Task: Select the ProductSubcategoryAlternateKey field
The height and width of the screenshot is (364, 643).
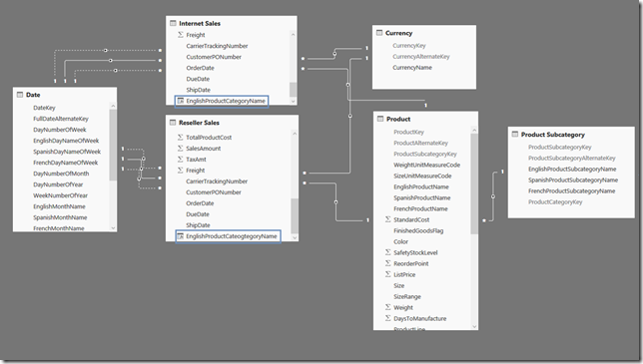Action: click(x=572, y=158)
